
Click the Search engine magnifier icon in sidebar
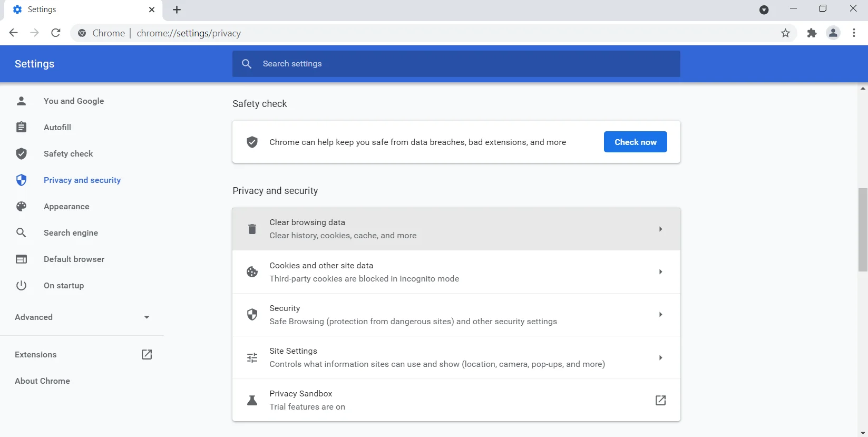(x=21, y=232)
